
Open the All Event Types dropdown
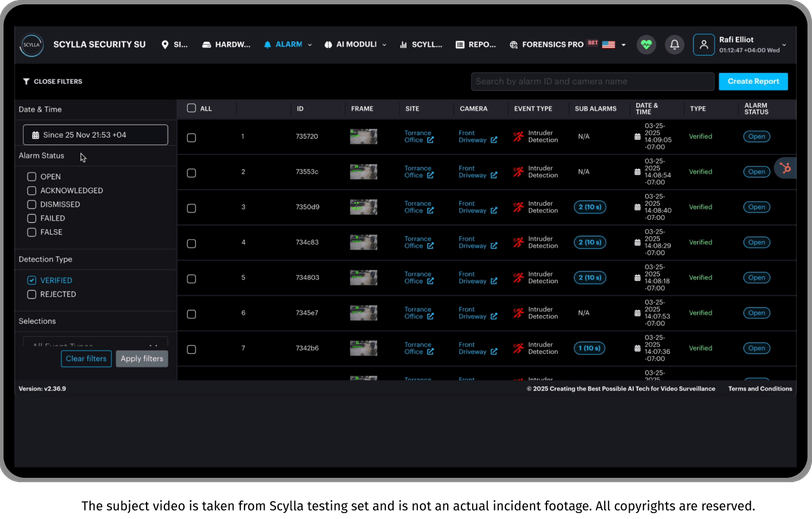95,343
